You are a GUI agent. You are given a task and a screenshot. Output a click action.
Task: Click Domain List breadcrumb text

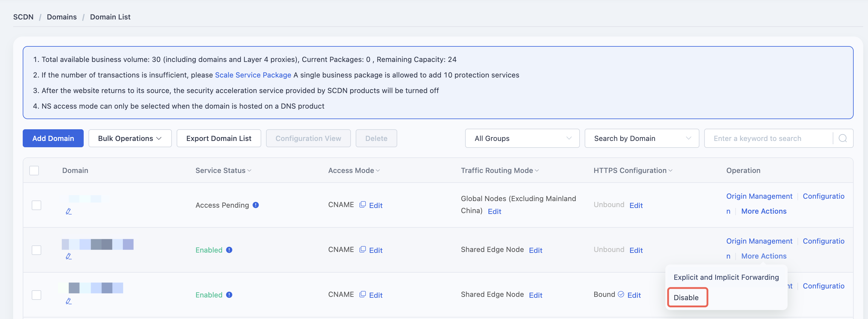pos(110,17)
